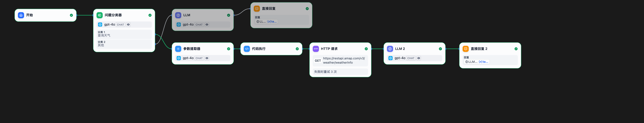Screen dimensions: 644x123
Task: Click the restapi.amap.com weather URL
Action: tap(343, 60)
